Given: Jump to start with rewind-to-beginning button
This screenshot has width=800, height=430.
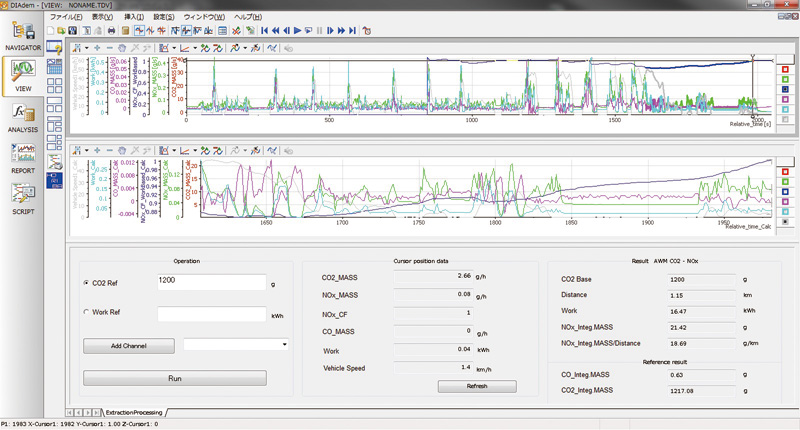Looking at the screenshot, I should [264, 31].
